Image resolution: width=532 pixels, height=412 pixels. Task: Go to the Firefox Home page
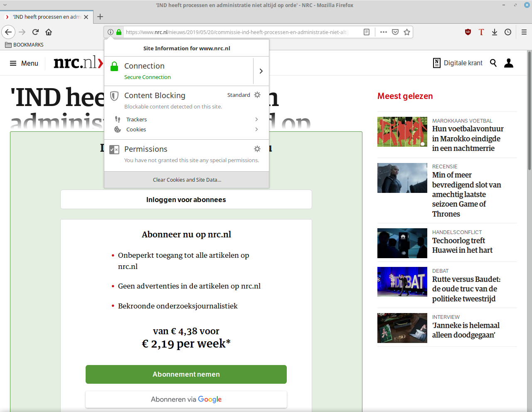(x=49, y=32)
